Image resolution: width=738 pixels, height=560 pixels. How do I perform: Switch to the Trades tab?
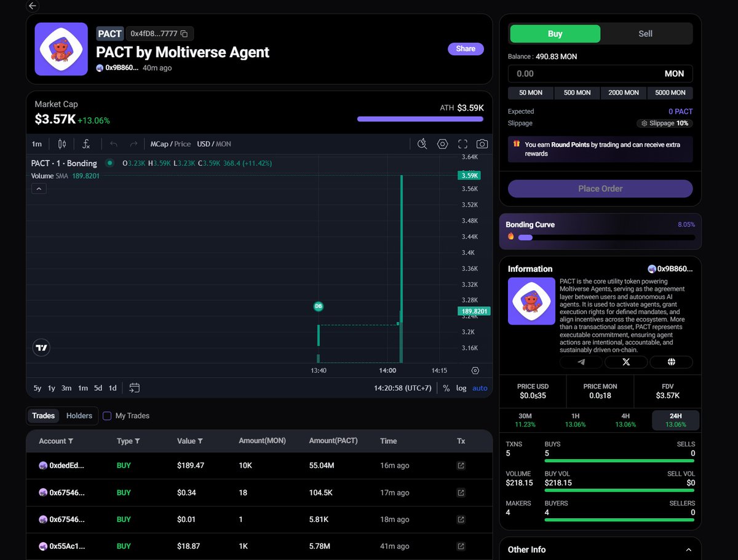click(43, 416)
